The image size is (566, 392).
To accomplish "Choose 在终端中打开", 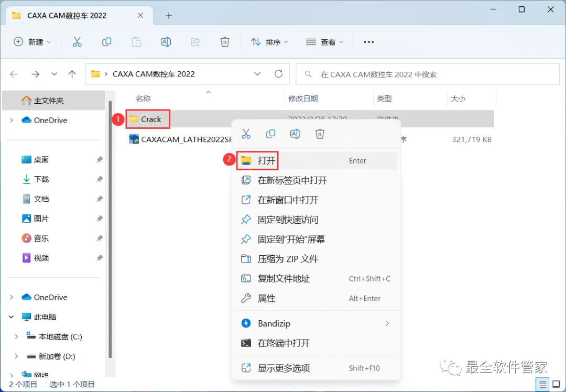I will coord(316,343).
